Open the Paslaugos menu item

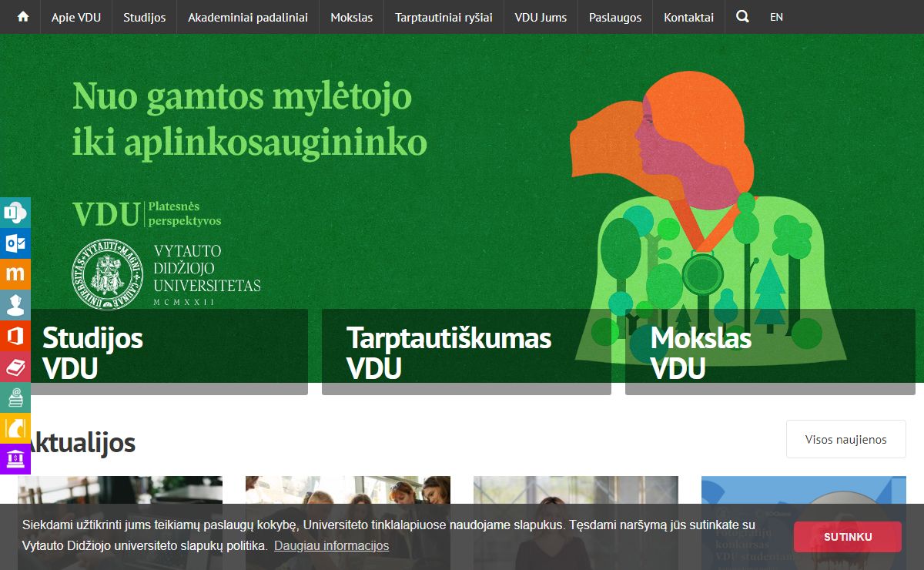[x=615, y=17]
